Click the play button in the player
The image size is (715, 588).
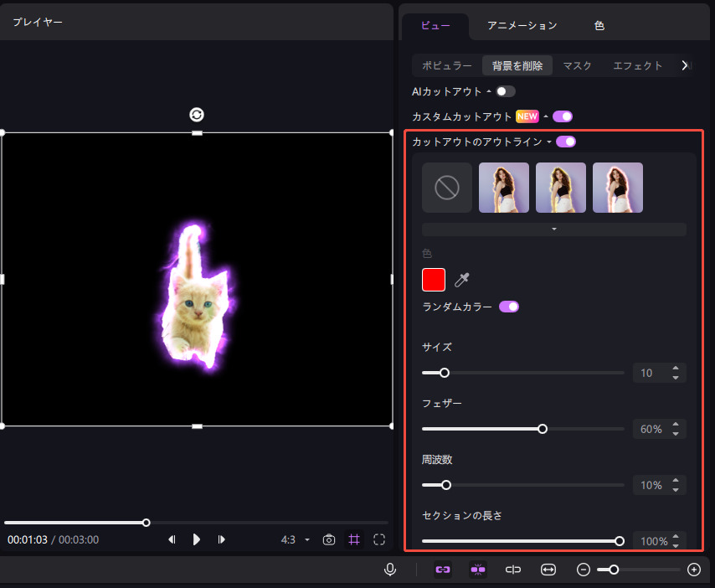coord(197,539)
